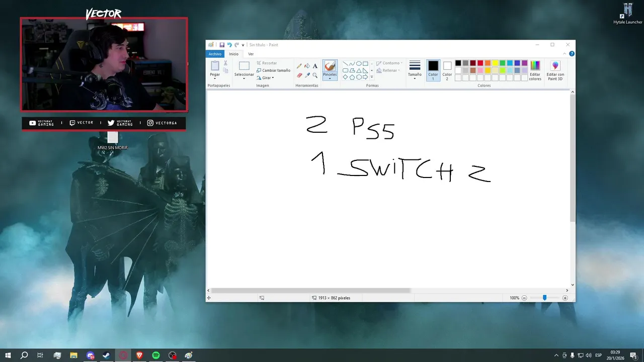Open File Explorer from the taskbar
The image size is (644, 362).
[x=73, y=355]
